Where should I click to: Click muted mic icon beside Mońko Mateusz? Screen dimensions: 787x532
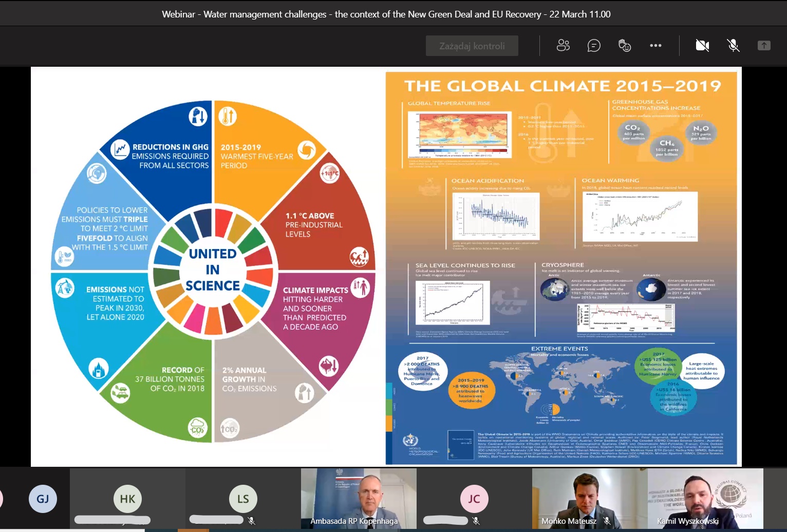[607, 521]
